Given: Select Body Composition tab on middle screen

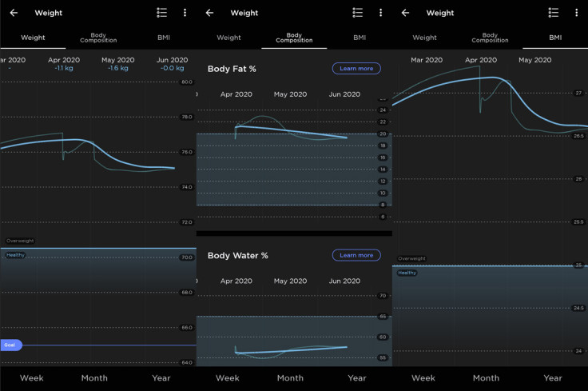Looking at the screenshot, I should point(294,38).
